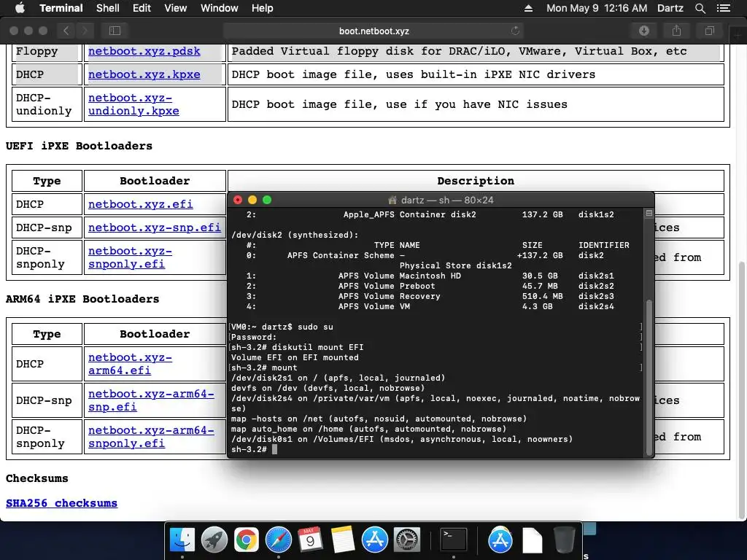
Task: Open the Trash in the Dock
Action: tap(564, 540)
